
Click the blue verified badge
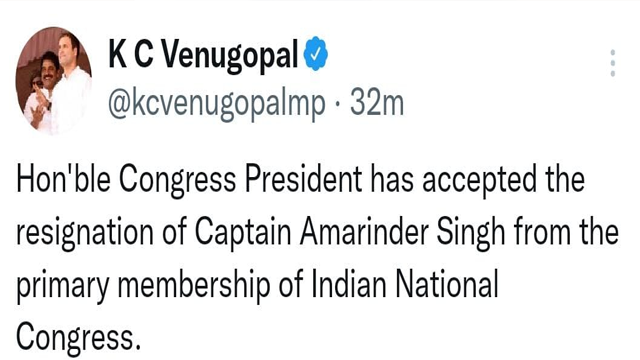point(316,53)
